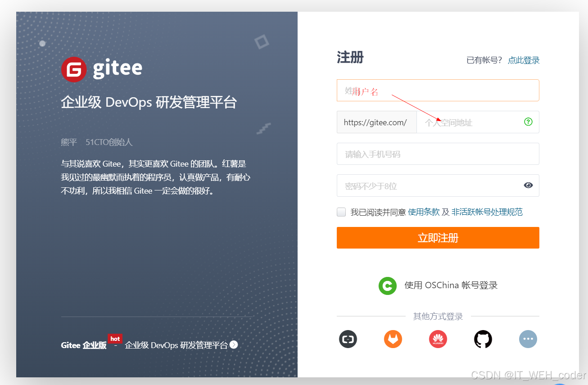Click the red hot badge
This screenshot has width=588, height=385.
point(115,339)
